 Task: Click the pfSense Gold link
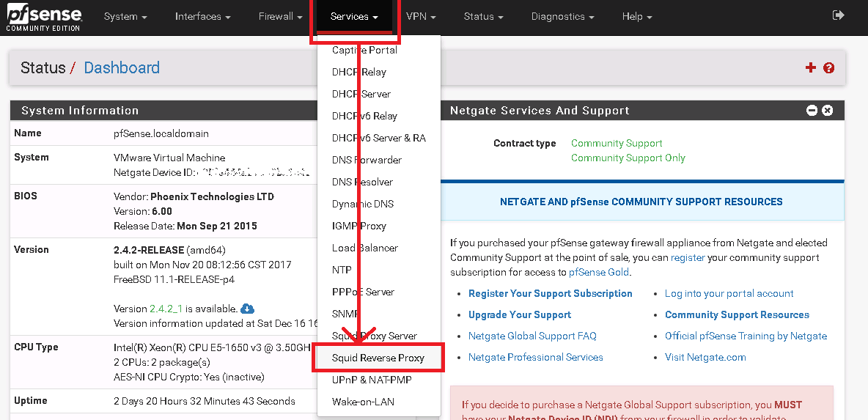tap(598, 272)
